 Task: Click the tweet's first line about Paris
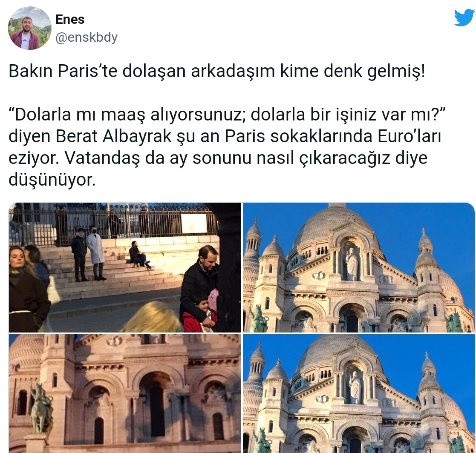tap(217, 72)
